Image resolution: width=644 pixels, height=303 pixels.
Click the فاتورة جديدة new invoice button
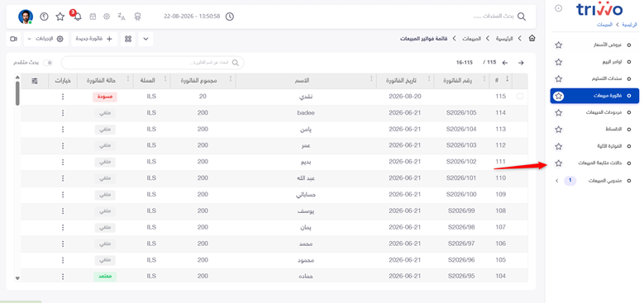click(94, 39)
